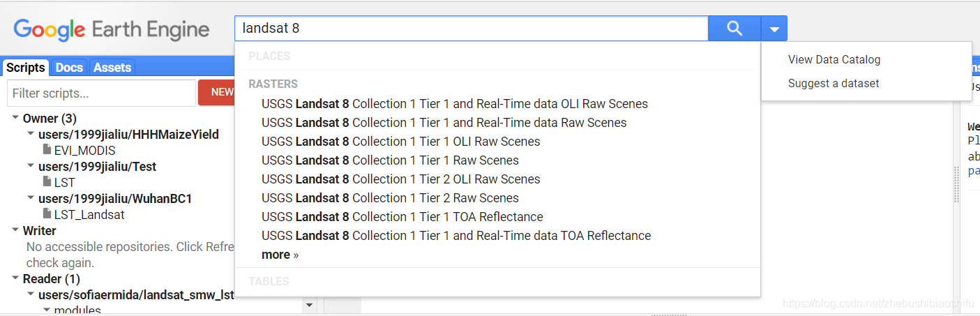The image size is (980, 316).
Task: Click the magnifier search button
Action: tap(734, 29)
